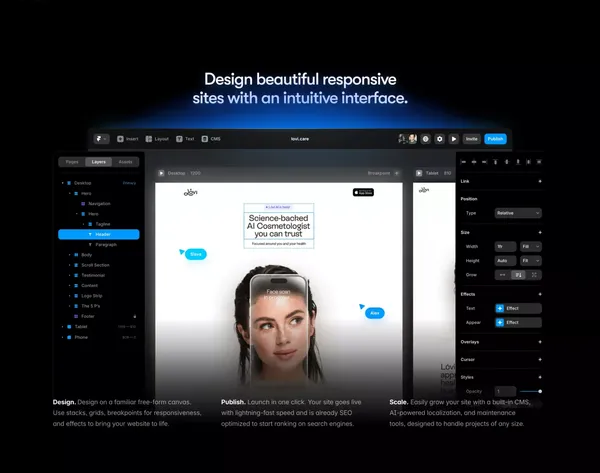The height and width of the screenshot is (473, 600).
Task: Expand the Content layer arrow
Action: point(70,285)
